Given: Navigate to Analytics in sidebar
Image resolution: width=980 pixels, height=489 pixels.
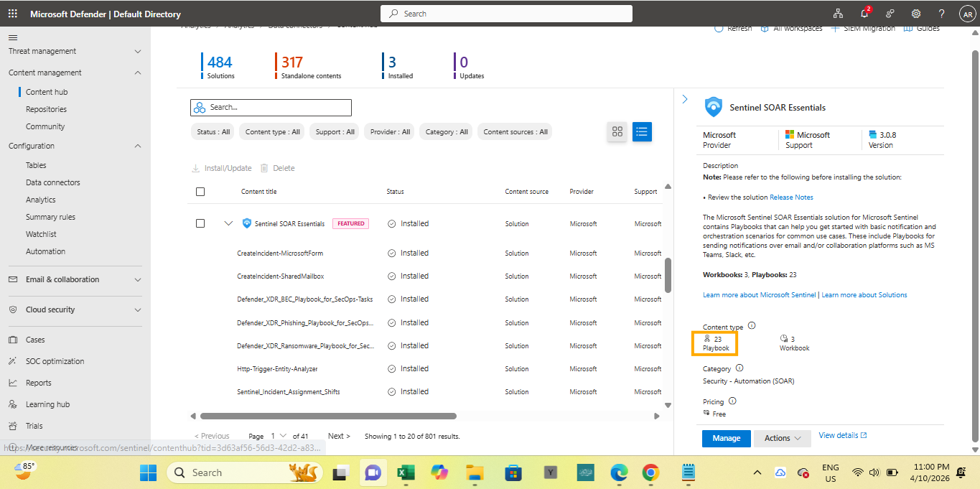Looking at the screenshot, I should pos(41,200).
